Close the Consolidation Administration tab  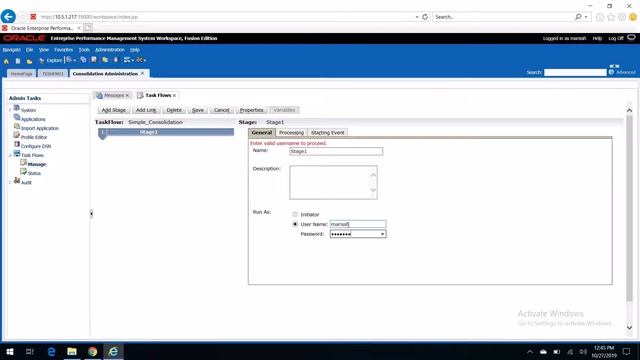pyautogui.click(x=142, y=73)
